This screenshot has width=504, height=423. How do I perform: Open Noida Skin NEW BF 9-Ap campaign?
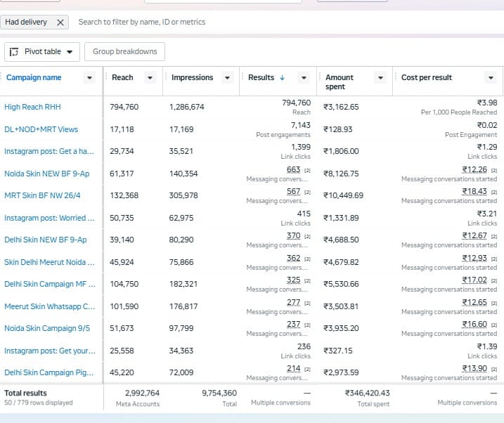pyautogui.click(x=47, y=174)
